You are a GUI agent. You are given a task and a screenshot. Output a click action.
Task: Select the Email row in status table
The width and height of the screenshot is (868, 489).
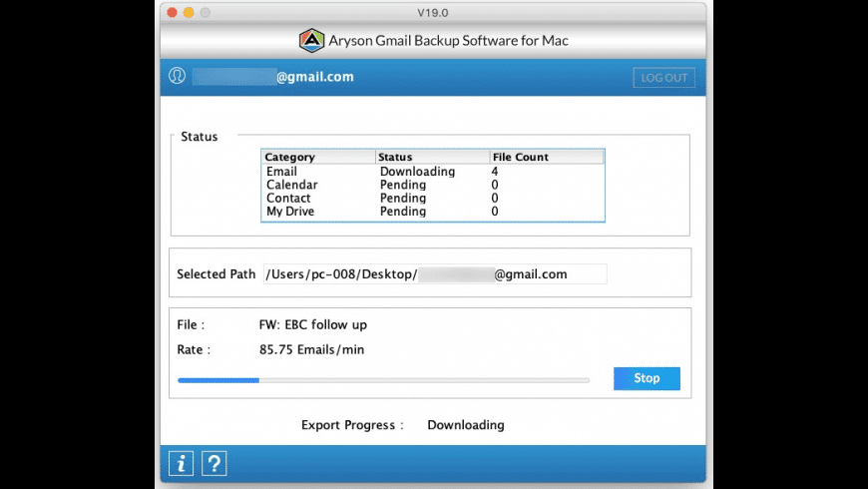click(x=433, y=172)
